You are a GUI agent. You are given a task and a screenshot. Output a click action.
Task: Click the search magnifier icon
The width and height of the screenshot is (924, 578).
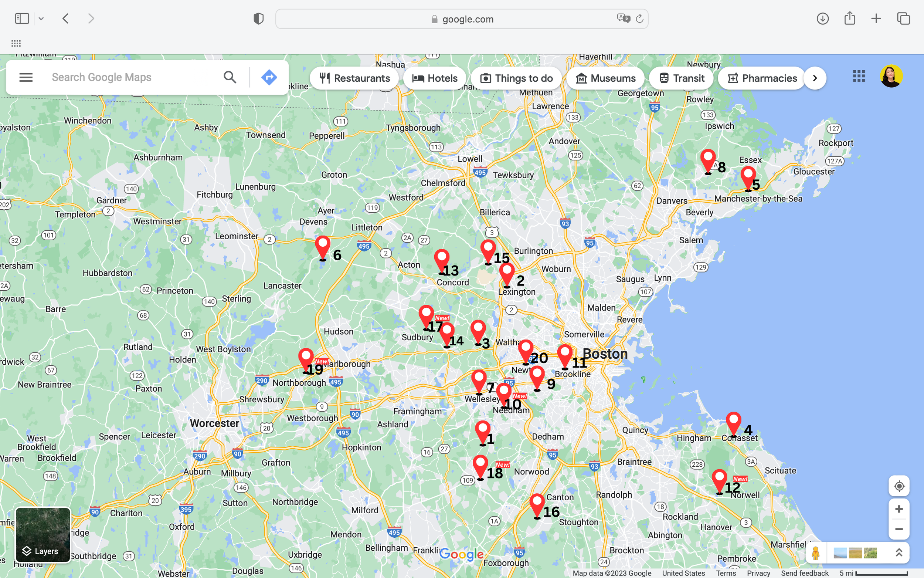click(230, 78)
